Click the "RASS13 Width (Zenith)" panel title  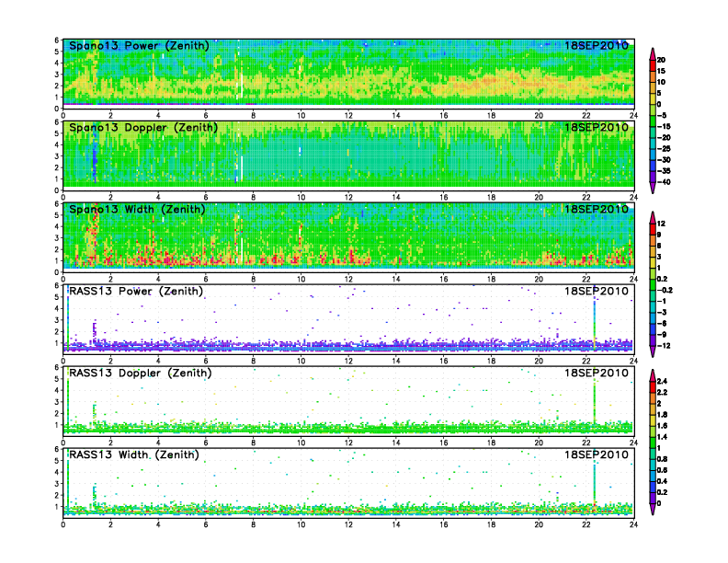pyautogui.click(x=133, y=454)
